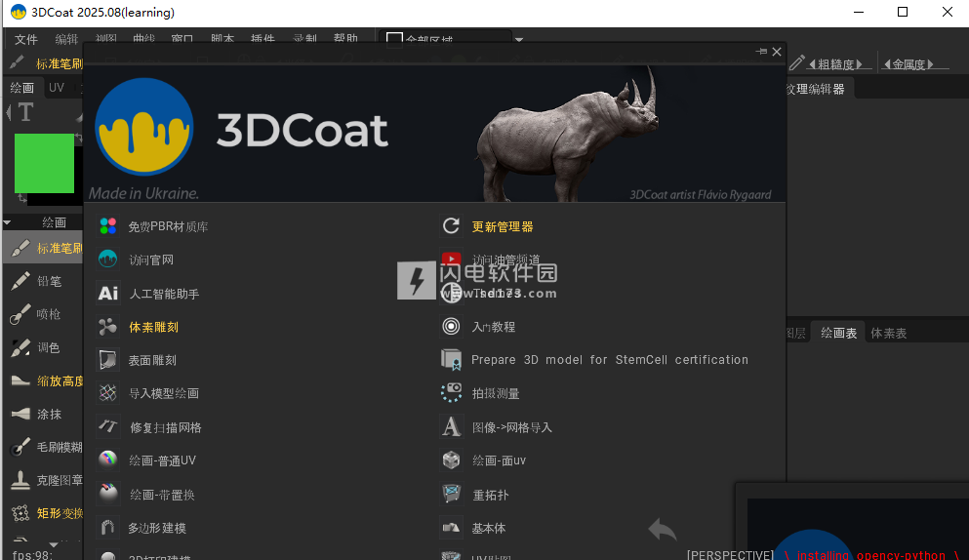Screen dimensions: 969x560
Task: Select the import model for painting icon
Action: point(108,393)
